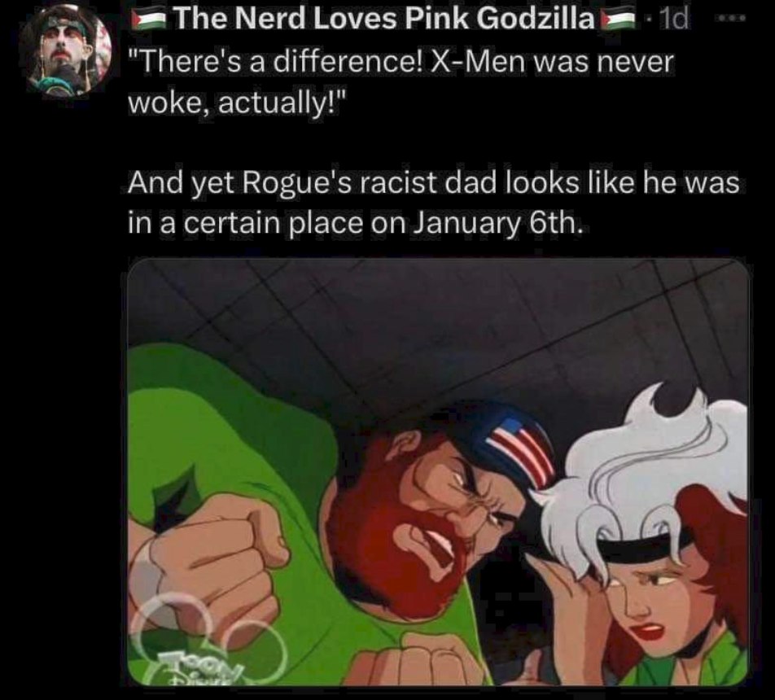Screen dimensions: 775x700
Task: Open the poster's profile avatar
Action: (x=64, y=51)
